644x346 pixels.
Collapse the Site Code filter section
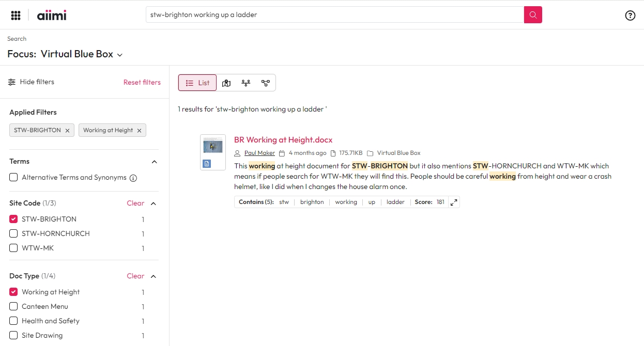coord(154,203)
